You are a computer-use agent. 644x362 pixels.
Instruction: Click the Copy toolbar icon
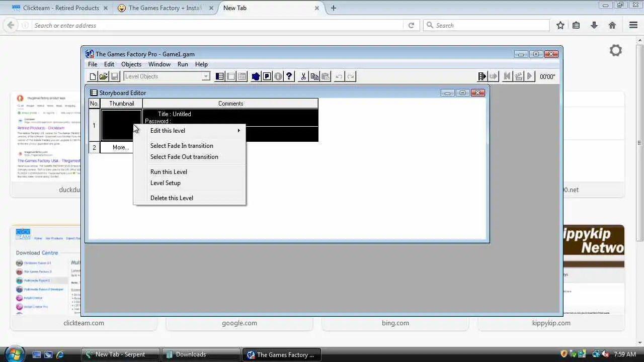[314, 76]
